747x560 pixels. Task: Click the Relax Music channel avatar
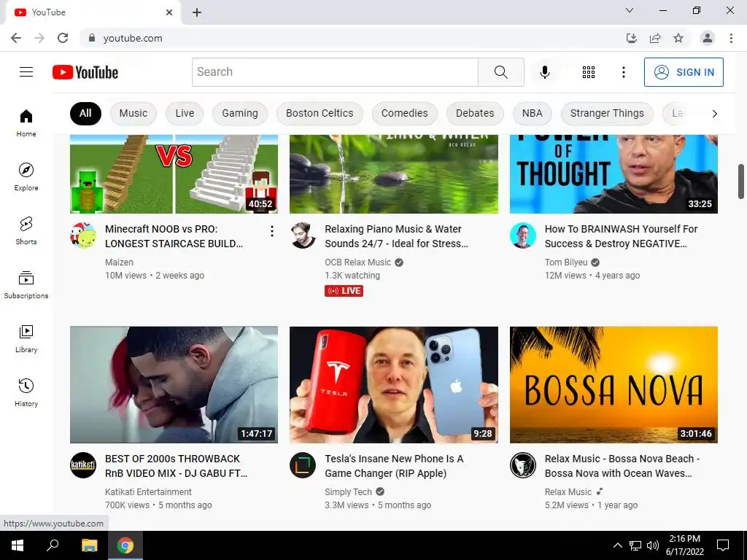[x=522, y=465]
